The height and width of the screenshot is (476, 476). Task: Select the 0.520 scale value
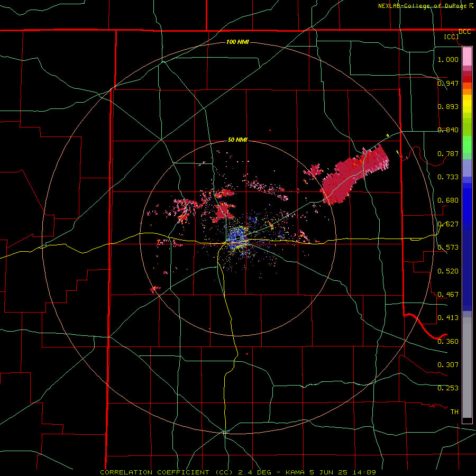448,271
